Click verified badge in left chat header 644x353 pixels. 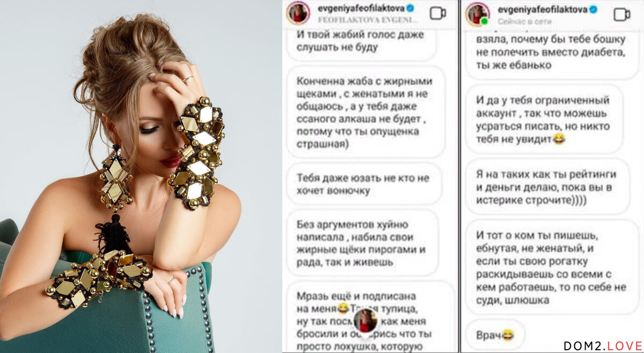409,9
